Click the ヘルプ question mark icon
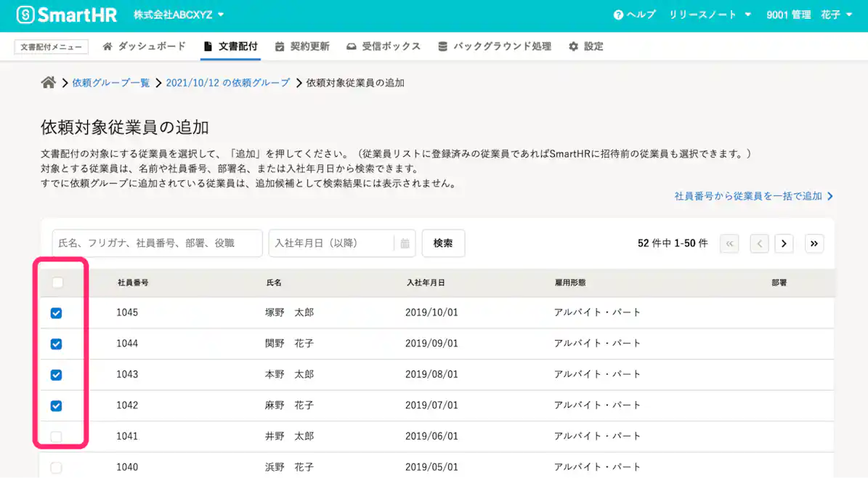This screenshot has width=868, height=478. 617,14
